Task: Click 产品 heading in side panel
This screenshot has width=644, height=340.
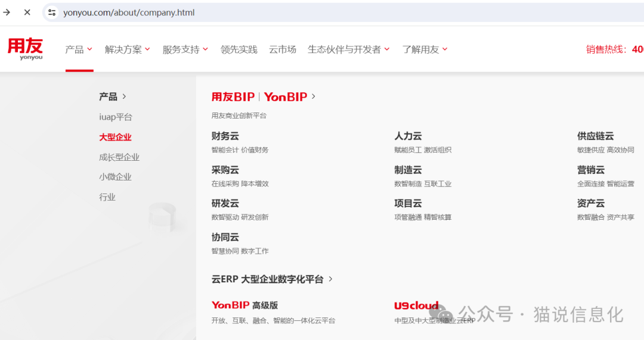Action: [108, 96]
